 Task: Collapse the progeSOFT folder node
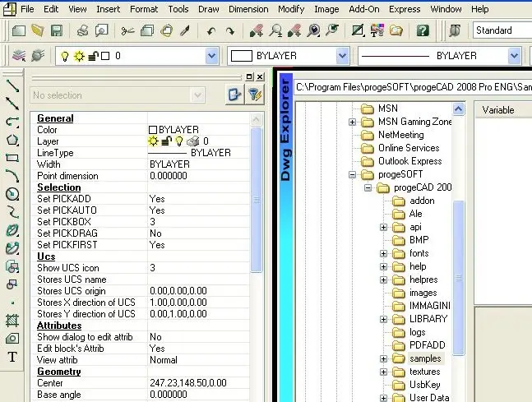(352, 175)
